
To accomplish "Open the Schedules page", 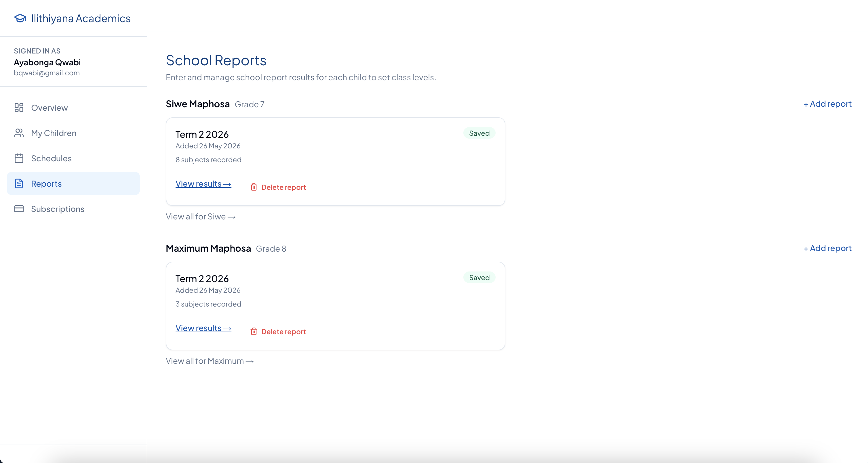I will coord(73,158).
